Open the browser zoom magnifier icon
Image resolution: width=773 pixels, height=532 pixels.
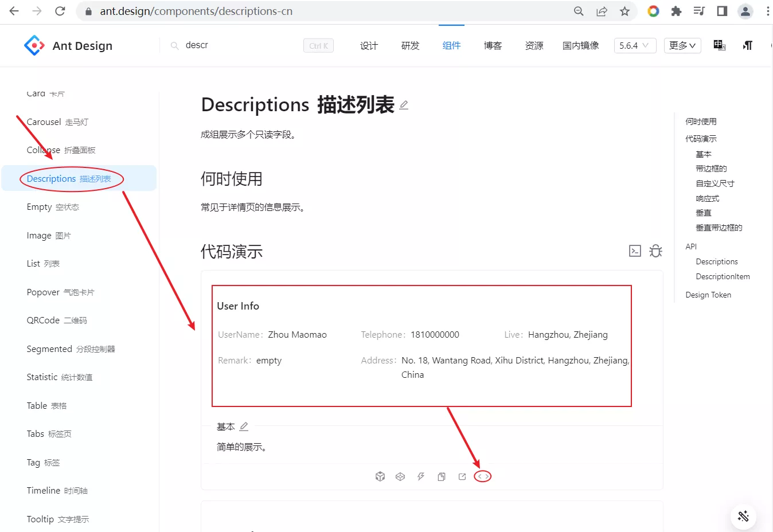pyautogui.click(x=579, y=11)
